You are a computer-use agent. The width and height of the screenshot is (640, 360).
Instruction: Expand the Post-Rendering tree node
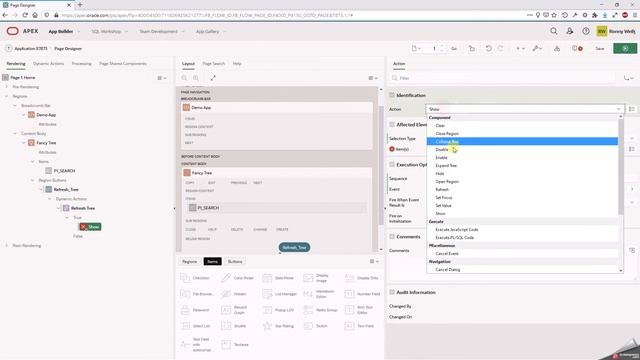[6, 245]
